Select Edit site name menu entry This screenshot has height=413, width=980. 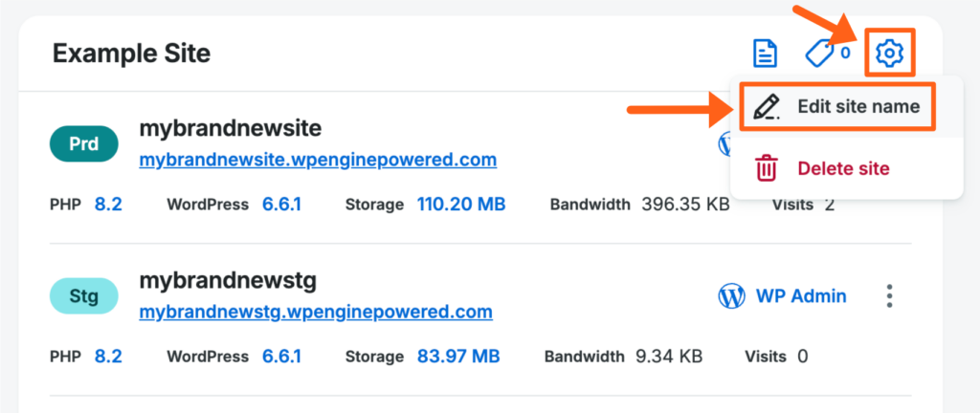[x=857, y=107]
